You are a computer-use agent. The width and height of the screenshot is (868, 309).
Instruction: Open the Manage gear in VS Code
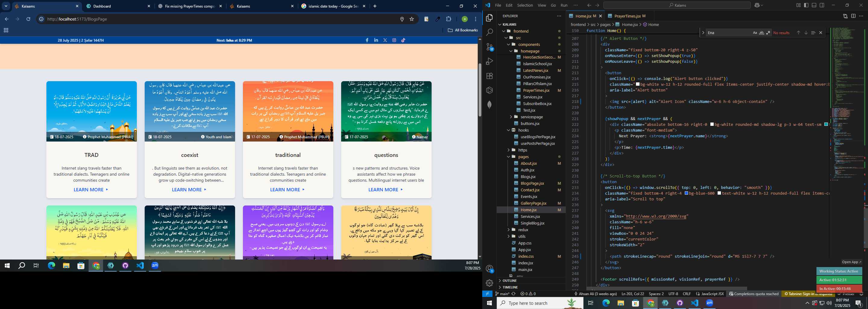[x=489, y=283]
